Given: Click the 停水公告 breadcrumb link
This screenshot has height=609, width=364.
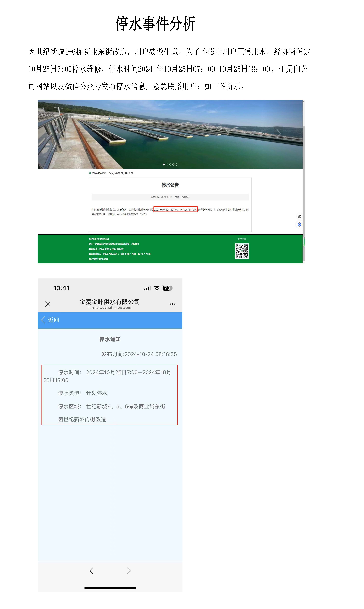Looking at the screenshot, I should pos(129,173).
